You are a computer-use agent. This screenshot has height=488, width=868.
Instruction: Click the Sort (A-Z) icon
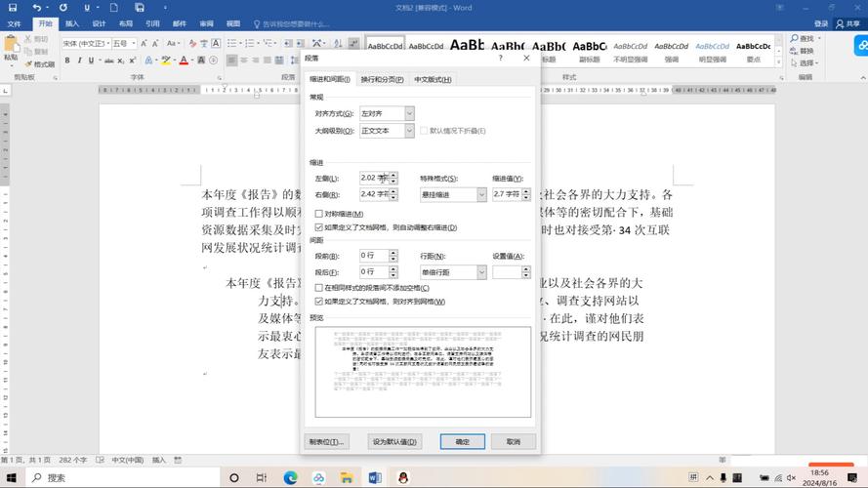[x=338, y=43]
